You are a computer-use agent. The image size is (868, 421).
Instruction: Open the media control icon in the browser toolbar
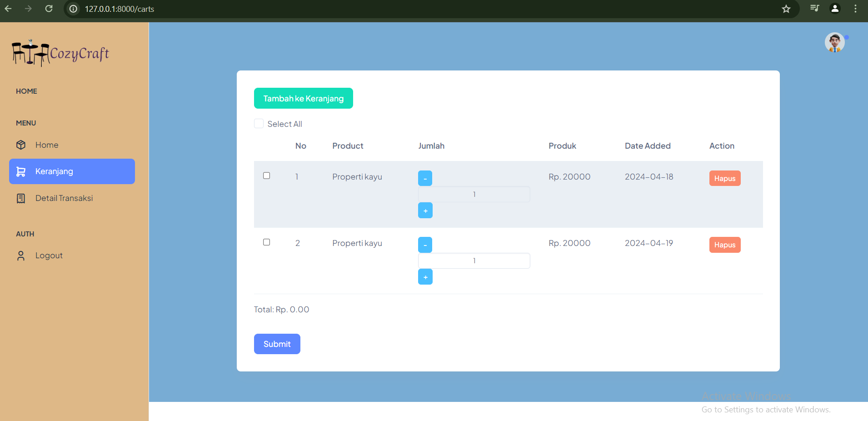pos(814,9)
